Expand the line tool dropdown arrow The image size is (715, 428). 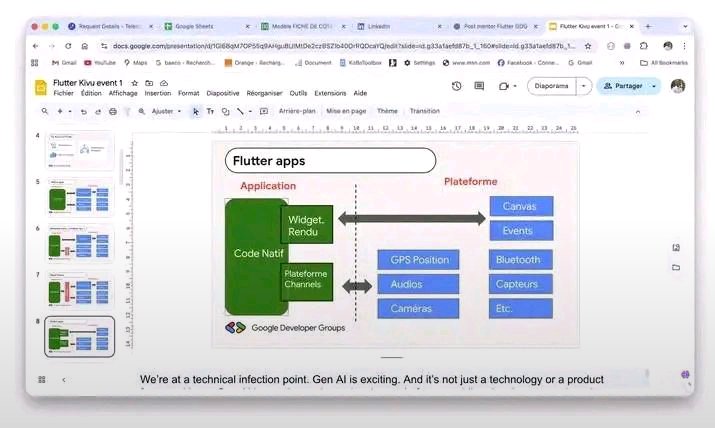(250, 111)
